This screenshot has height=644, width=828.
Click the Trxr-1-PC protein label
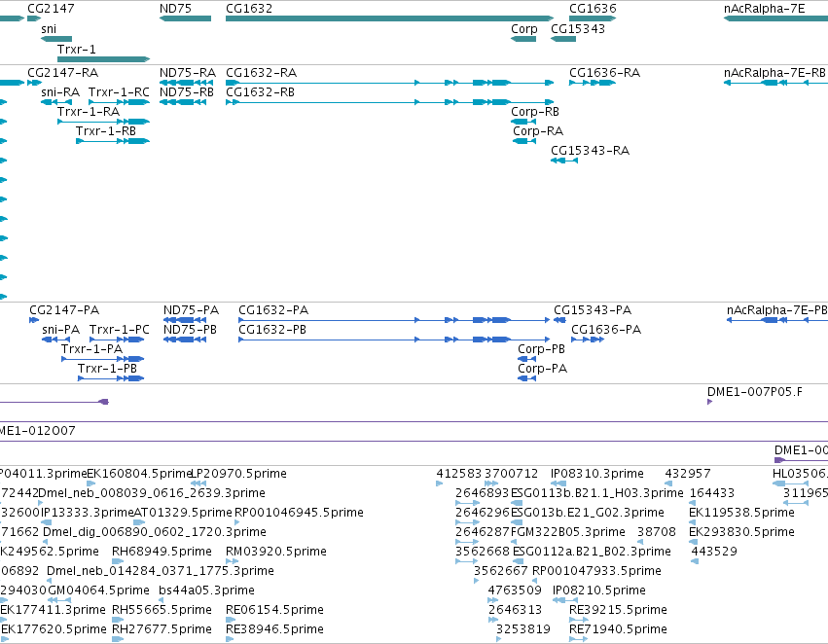120,330
